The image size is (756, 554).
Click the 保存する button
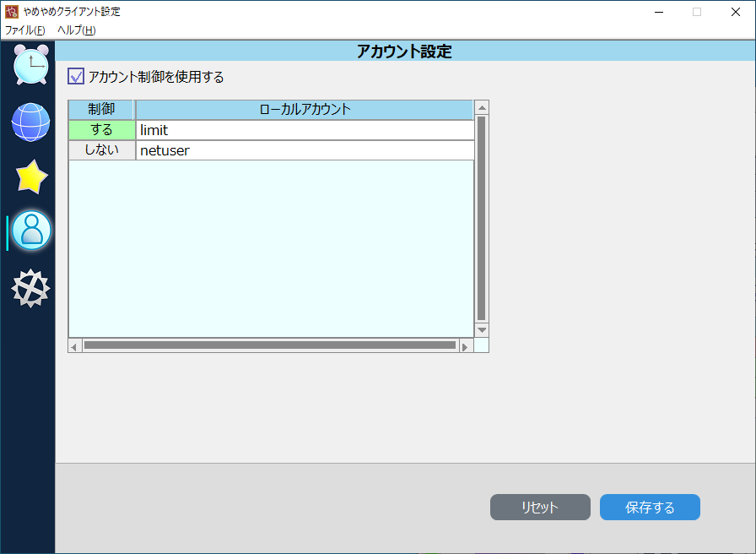(x=650, y=507)
